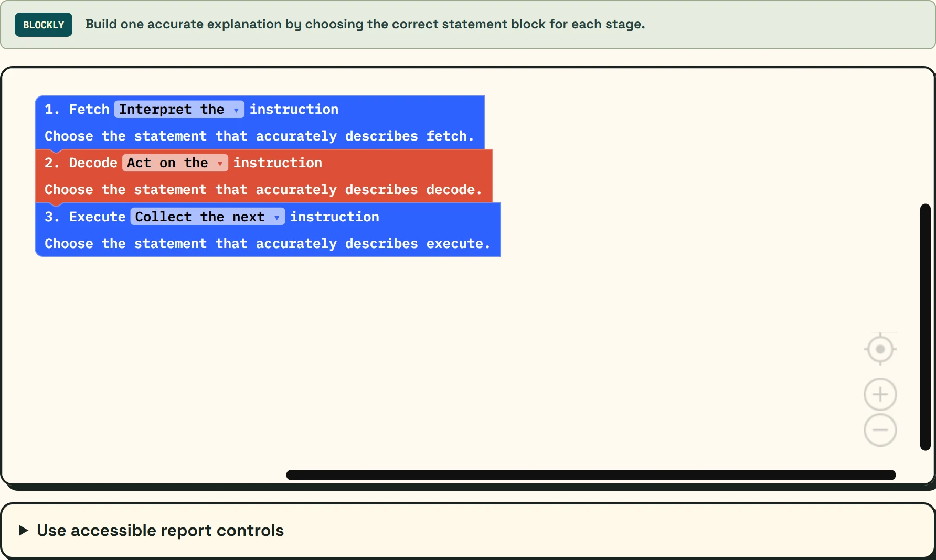Click 'Choose the statement that accurately describes fetch.'
Image resolution: width=936 pixels, height=560 pixels.
point(259,136)
